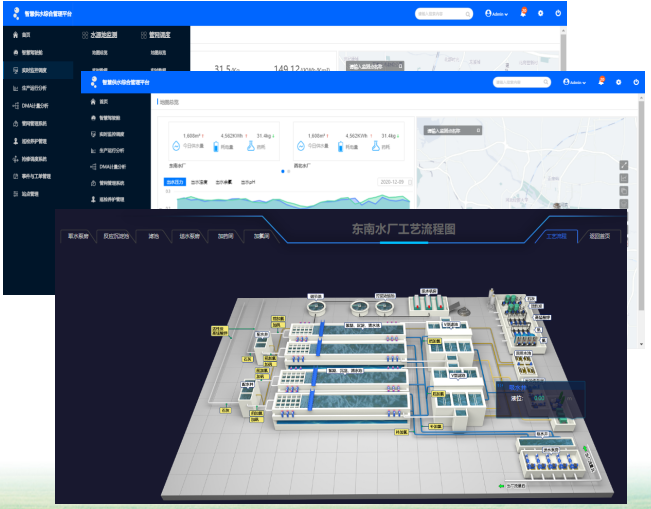Image resolution: width=651 pixels, height=509 pixels.
Task: Switch to the 出水余氯 chart tab
Action: tap(223, 182)
